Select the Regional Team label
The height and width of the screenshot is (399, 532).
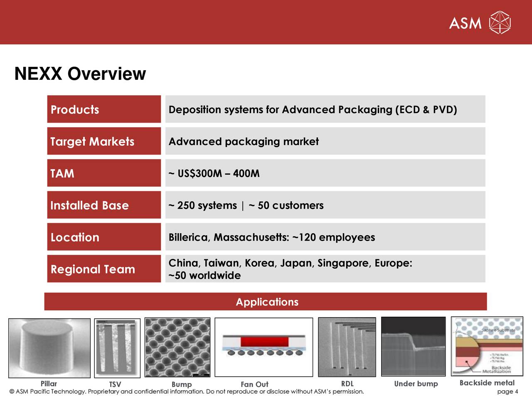point(103,269)
